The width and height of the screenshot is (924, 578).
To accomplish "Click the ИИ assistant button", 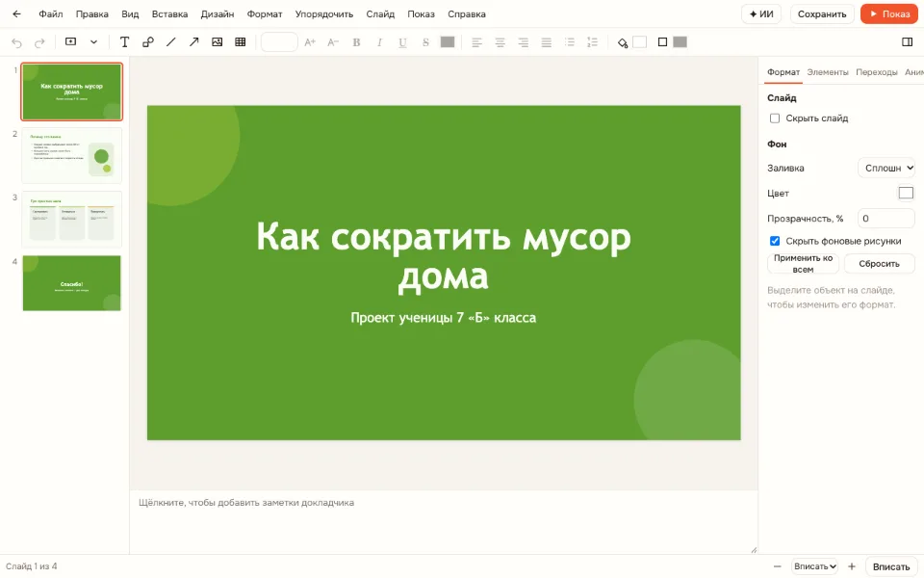I will click(761, 14).
